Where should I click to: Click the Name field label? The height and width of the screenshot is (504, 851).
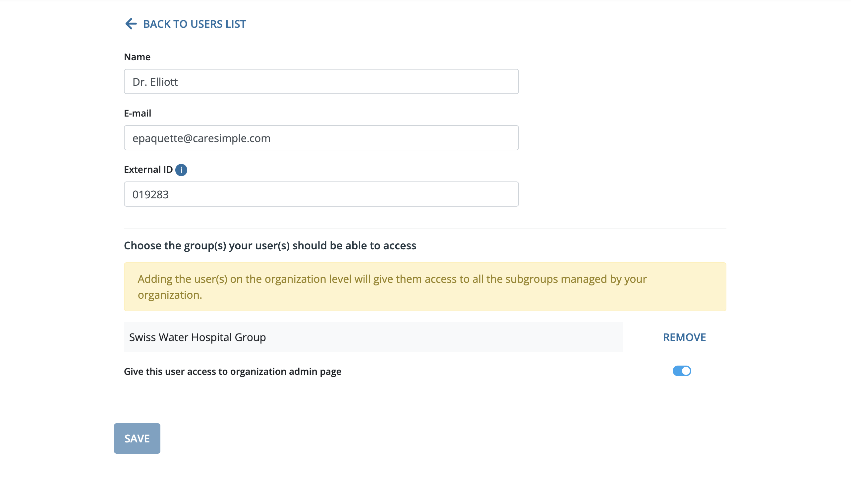[137, 57]
